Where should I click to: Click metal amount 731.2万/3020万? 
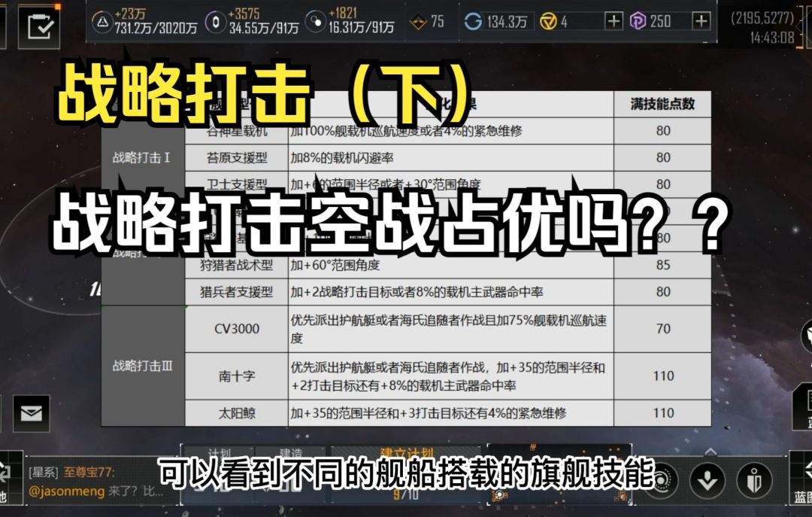[x=156, y=28]
